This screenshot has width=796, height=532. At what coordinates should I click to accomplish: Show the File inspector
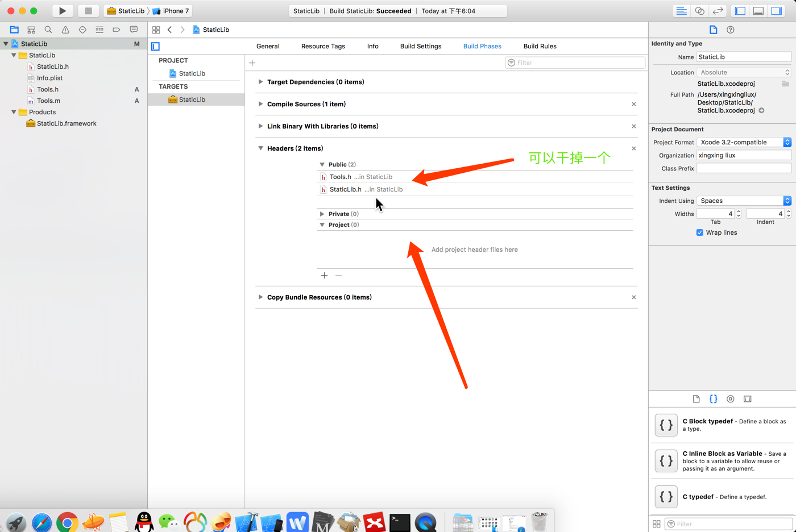(714, 30)
